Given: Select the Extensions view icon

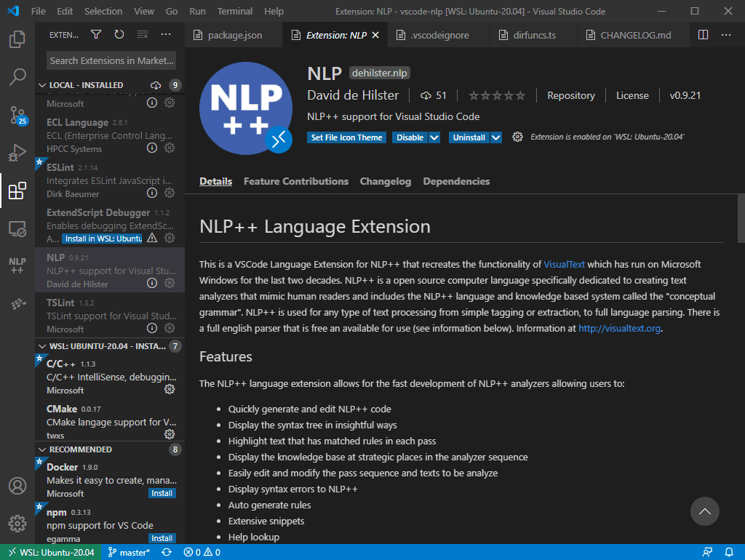Looking at the screenshot, I should point(17,191).
